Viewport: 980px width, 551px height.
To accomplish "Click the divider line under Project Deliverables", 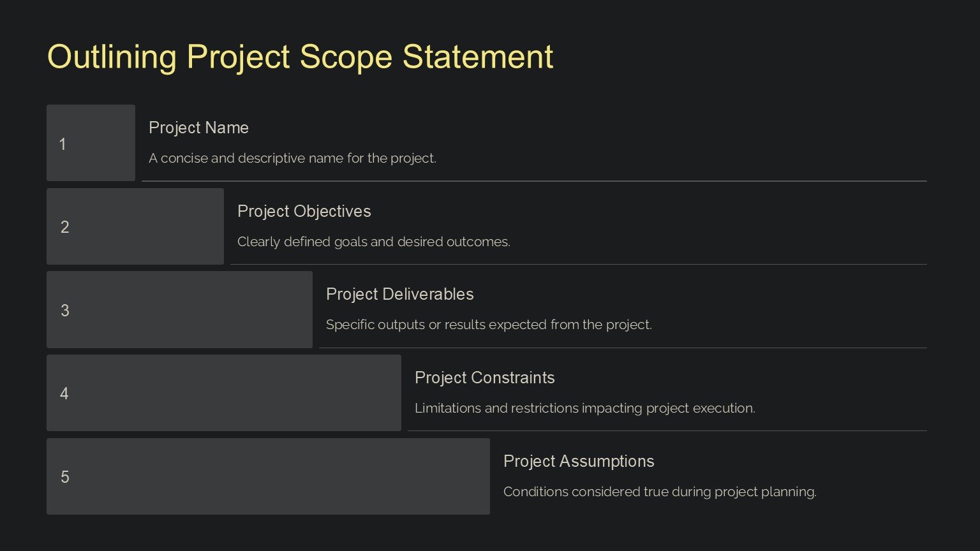I will tap(623, 348).
